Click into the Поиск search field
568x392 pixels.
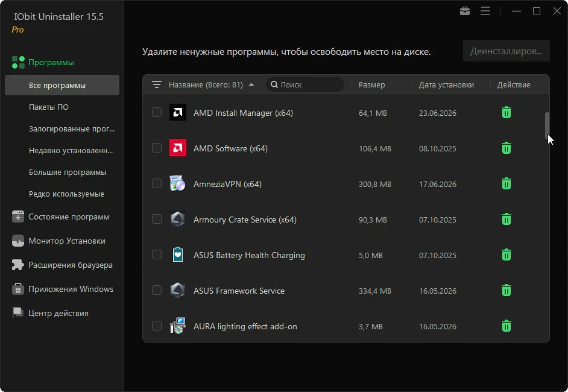(x=305, y=84)
